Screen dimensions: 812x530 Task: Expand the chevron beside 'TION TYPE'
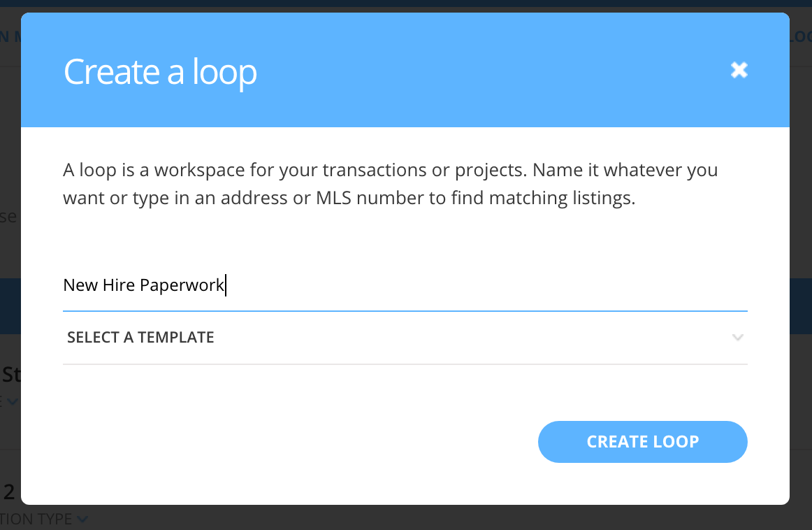tap(83, 519)
